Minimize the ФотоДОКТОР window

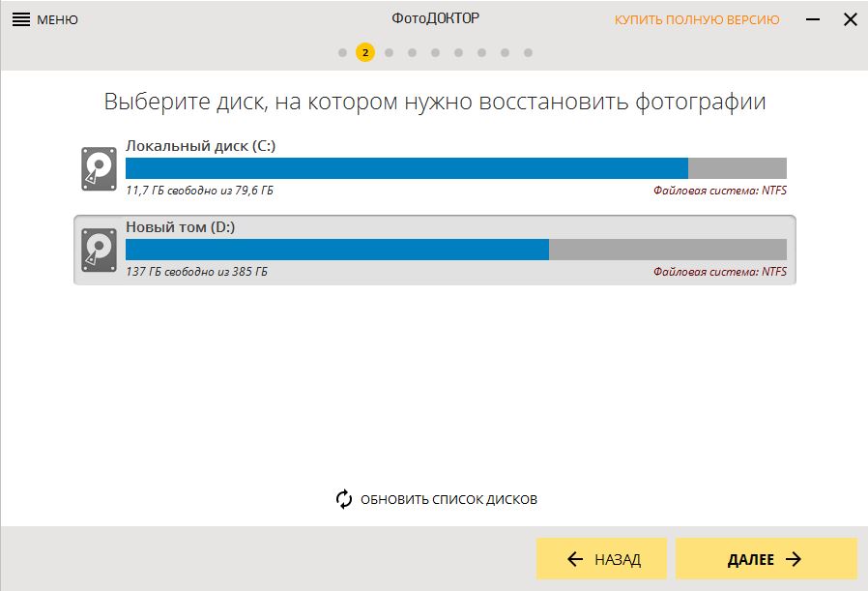coord(813,19)
